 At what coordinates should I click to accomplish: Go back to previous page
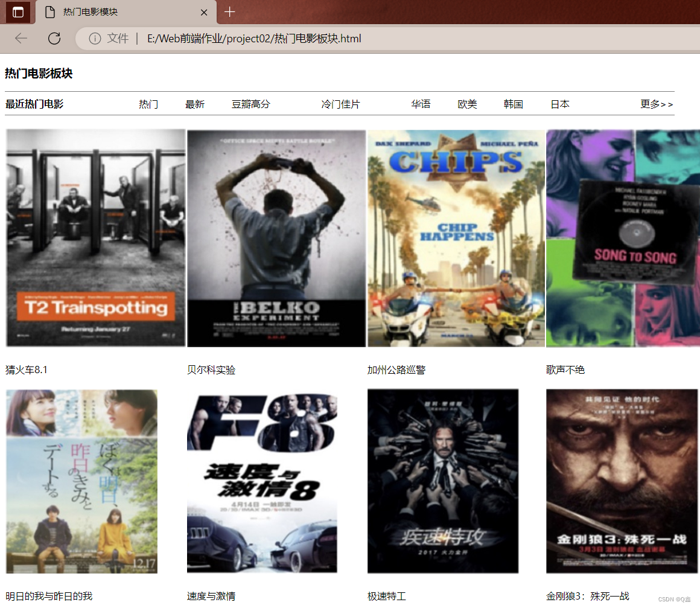tap(21, 39)
